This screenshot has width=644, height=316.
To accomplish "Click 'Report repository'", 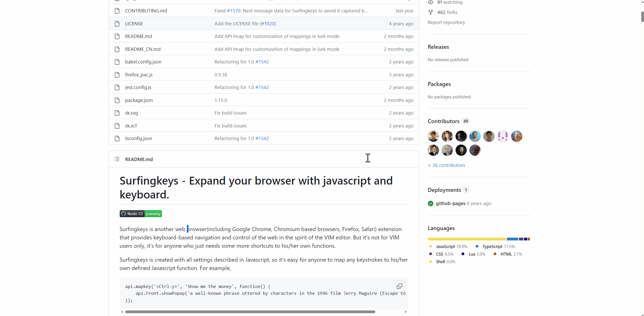I will (x=446, y=22).
